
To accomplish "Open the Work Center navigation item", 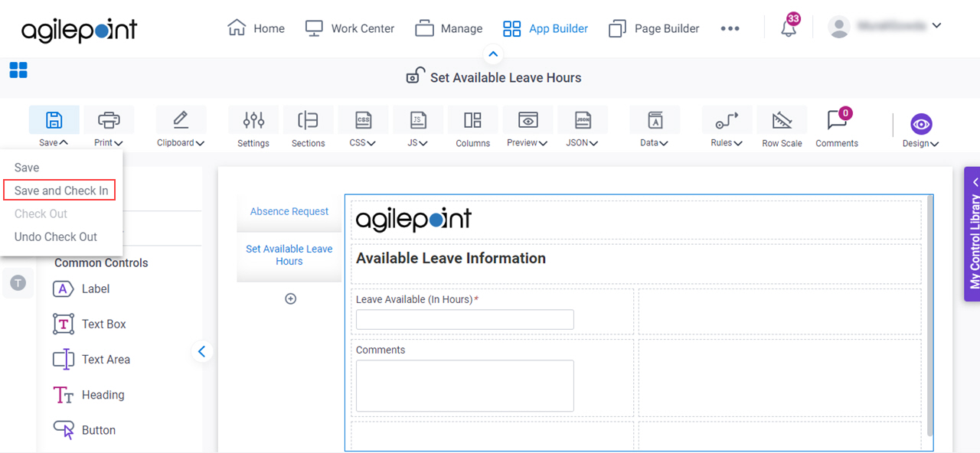I will [350, 28].
